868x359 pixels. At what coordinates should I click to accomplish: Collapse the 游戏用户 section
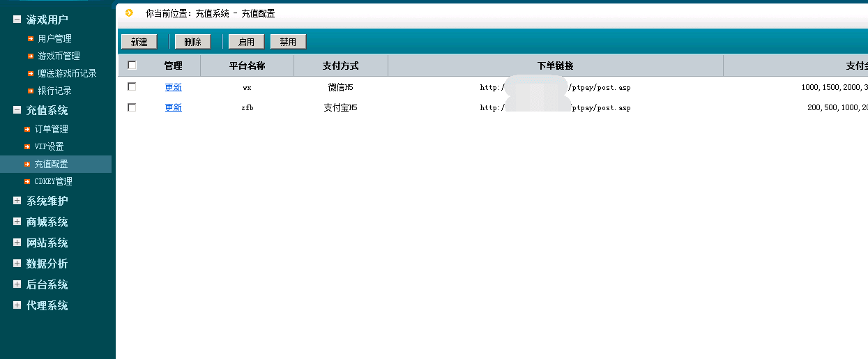pos(17,20)
